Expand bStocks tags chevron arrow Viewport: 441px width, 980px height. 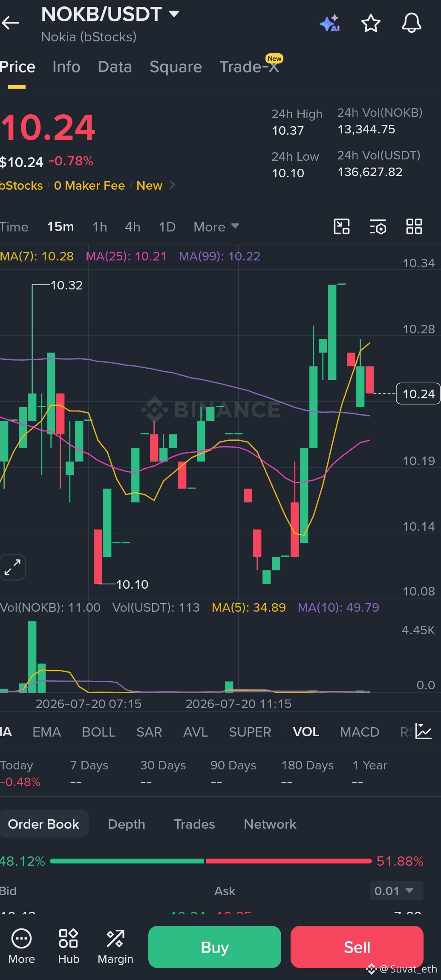pos(172,185)
